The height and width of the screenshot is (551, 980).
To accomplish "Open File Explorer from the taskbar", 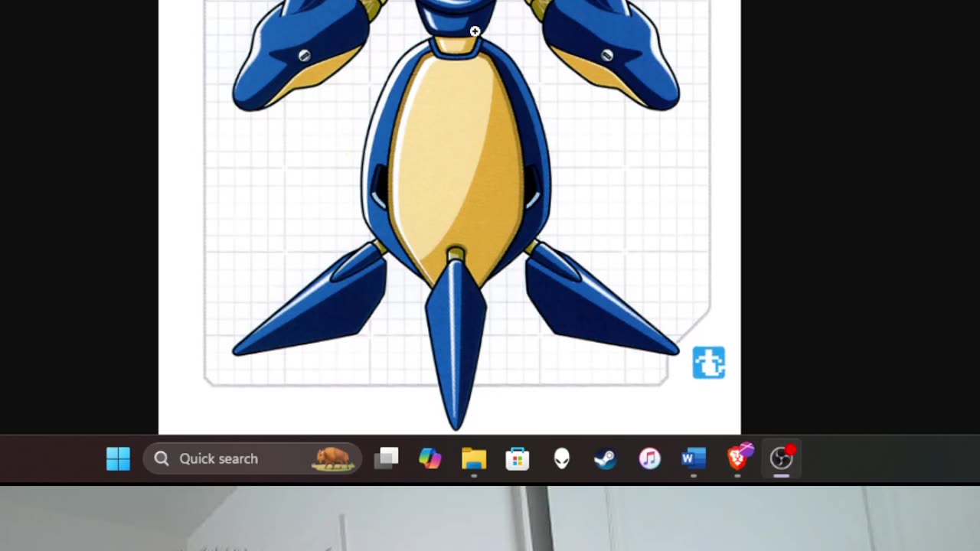I will tap(474, 458).
